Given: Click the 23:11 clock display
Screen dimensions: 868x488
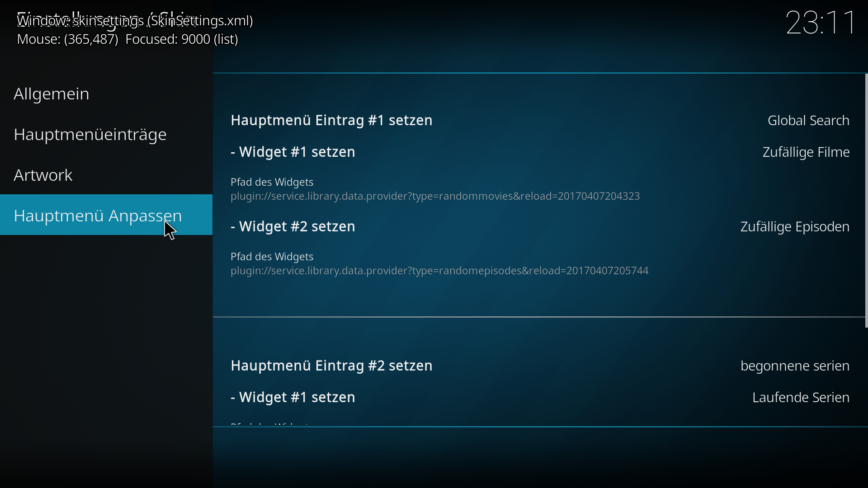Looking at the screenshot, I should coord(821,23).
